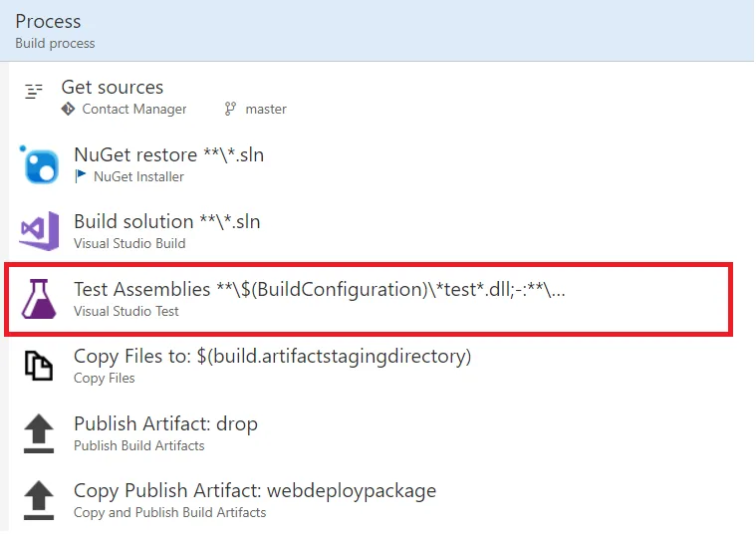Click the Copy Files task icon
This screenshot has height=542, width=756.
tap(39, 366)
